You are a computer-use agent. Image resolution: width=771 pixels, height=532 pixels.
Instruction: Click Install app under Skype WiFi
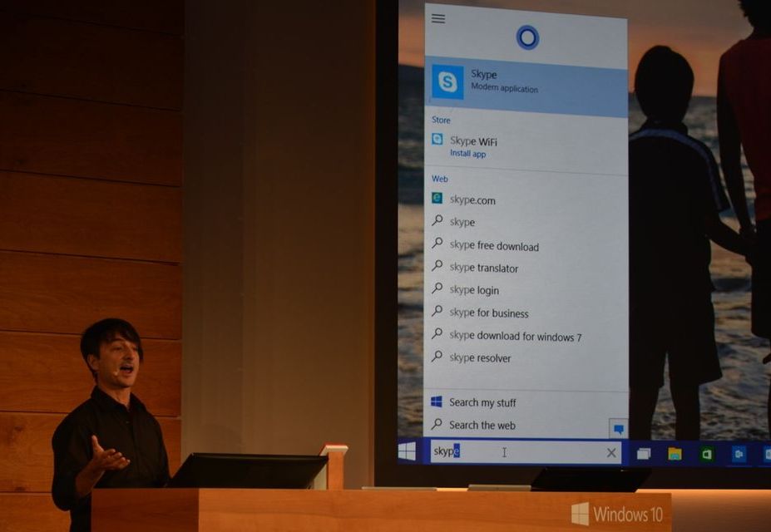click(467, 154)
